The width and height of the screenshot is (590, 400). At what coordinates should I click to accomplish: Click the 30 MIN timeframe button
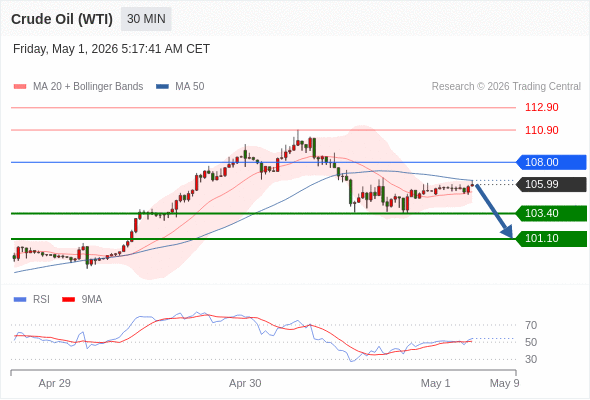[x=146, y=19]
